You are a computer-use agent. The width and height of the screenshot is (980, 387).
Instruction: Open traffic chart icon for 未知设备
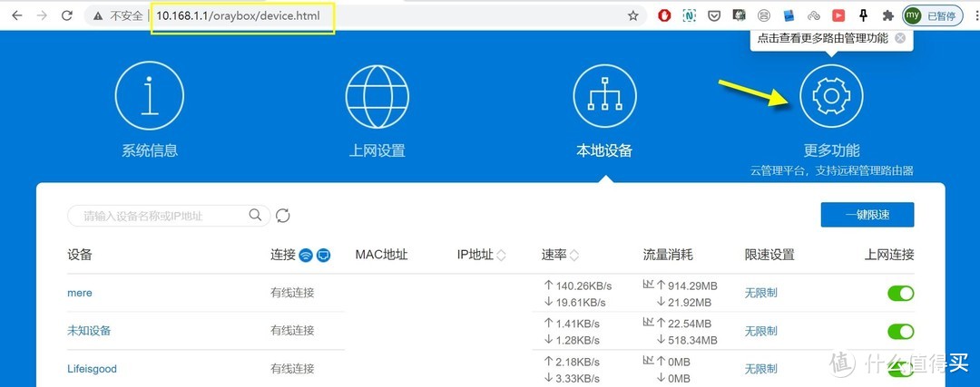point(648,323)
